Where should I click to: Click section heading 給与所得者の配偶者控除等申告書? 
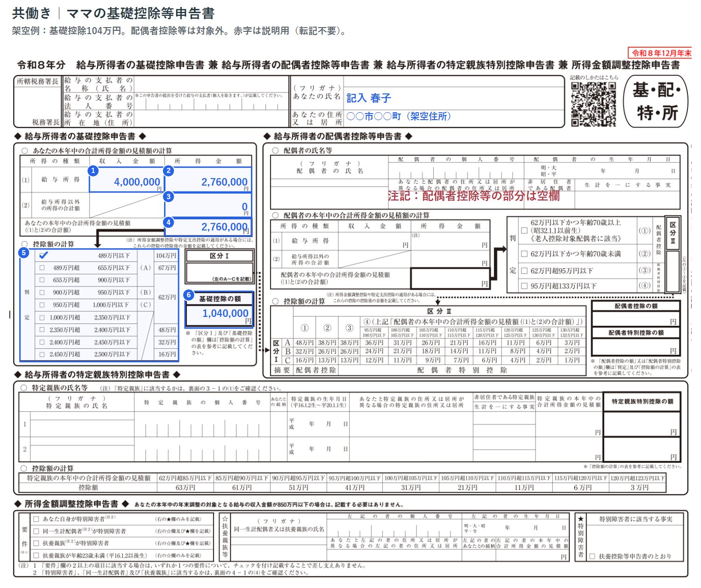(337, 136)
